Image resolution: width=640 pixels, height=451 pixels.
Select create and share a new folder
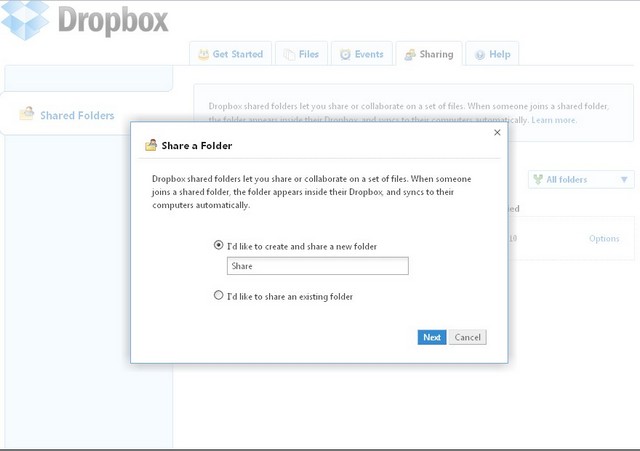219,245
